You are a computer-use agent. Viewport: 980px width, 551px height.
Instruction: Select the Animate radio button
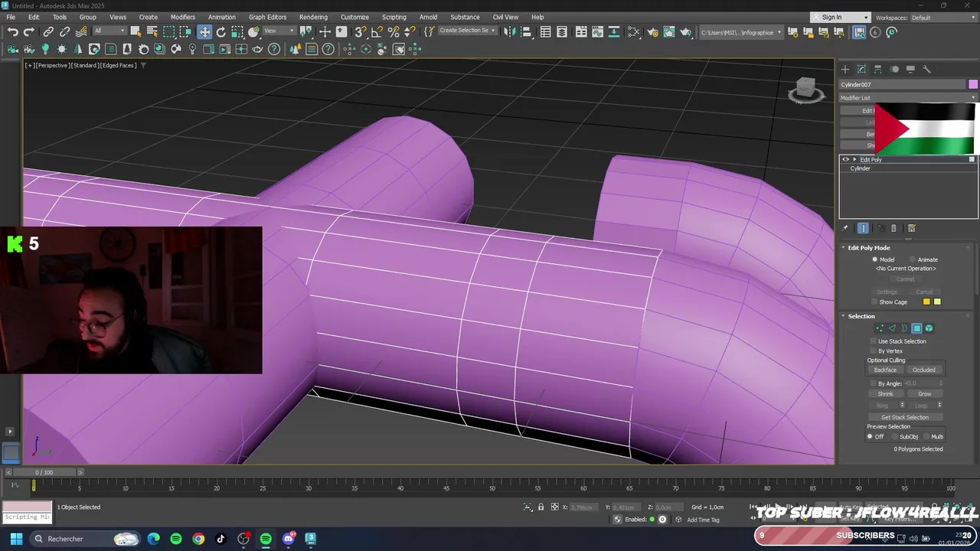pyautogui.click(x=913, y=259)
